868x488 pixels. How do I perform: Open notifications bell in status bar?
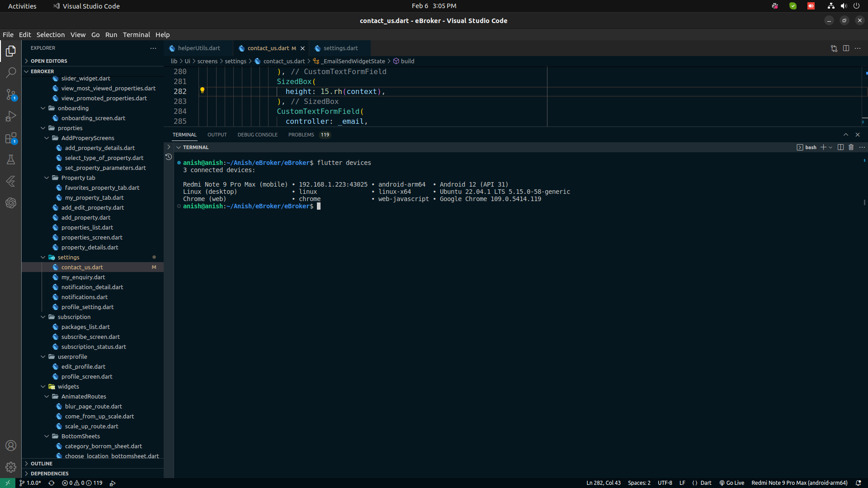coord(858,483)
